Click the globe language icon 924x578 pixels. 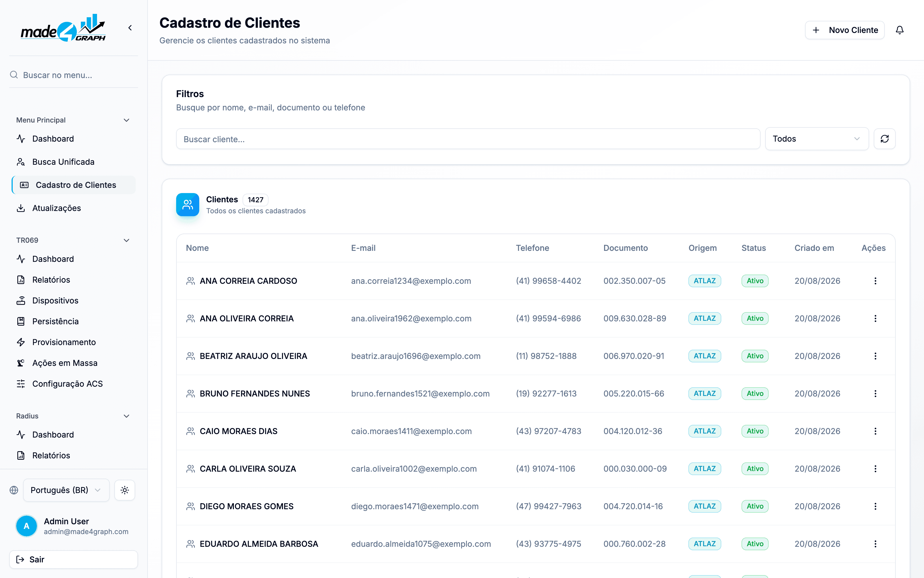[14, 490]
